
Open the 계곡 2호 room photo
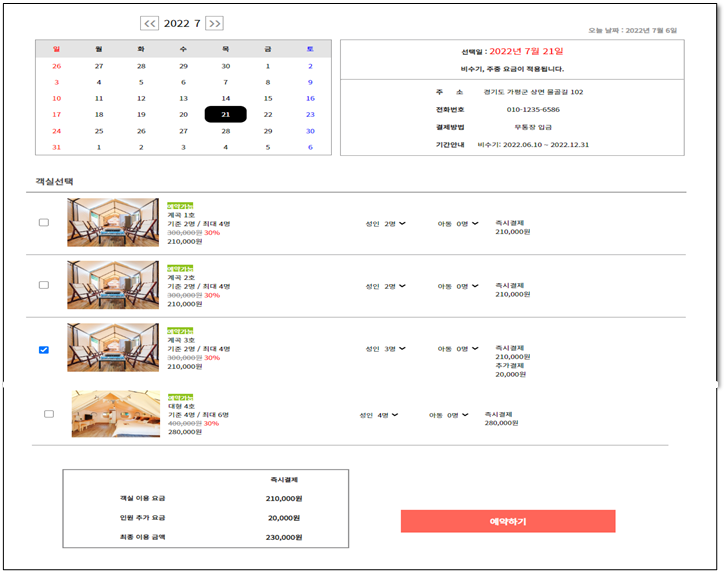[x=113, y=285]
